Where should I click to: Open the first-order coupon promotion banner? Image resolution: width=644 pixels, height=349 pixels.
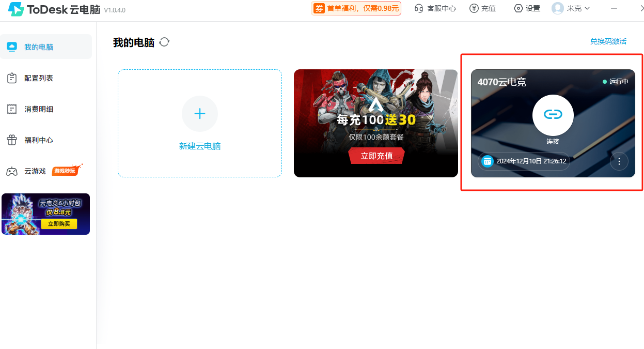[356, 8]
